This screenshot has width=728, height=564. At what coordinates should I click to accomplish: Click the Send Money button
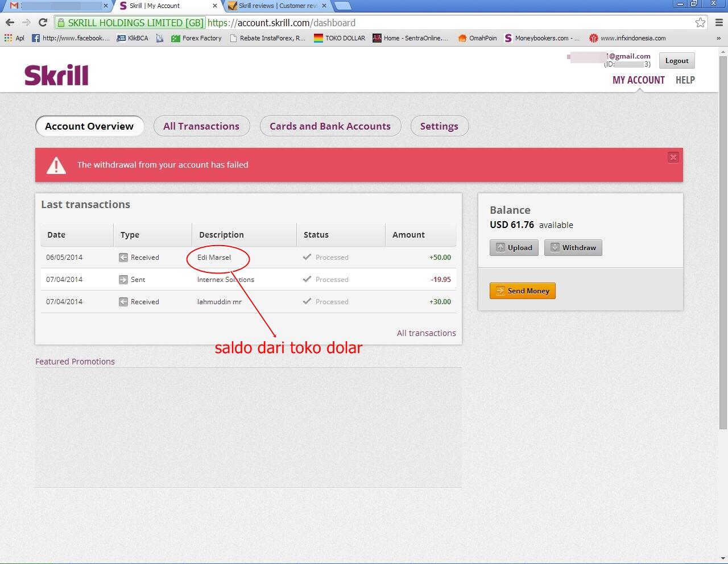[x=522, y=291]
